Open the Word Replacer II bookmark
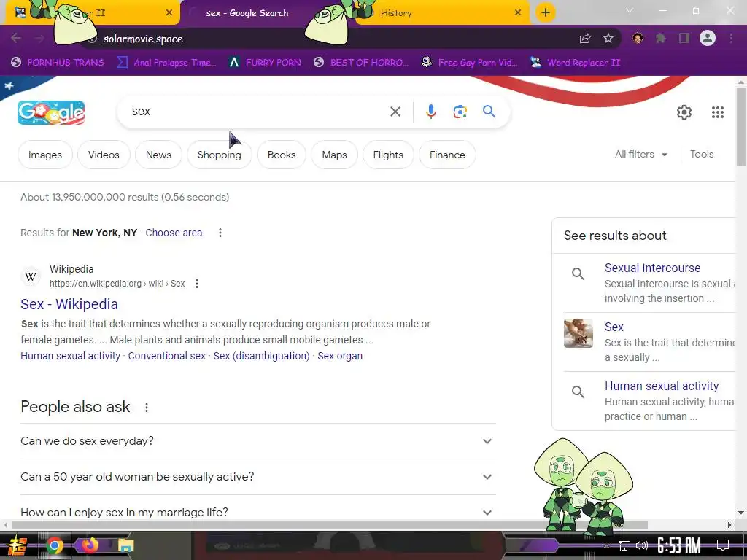Viewport: 747px width, 560px height. pyautogui.click(x=575, y=63)
